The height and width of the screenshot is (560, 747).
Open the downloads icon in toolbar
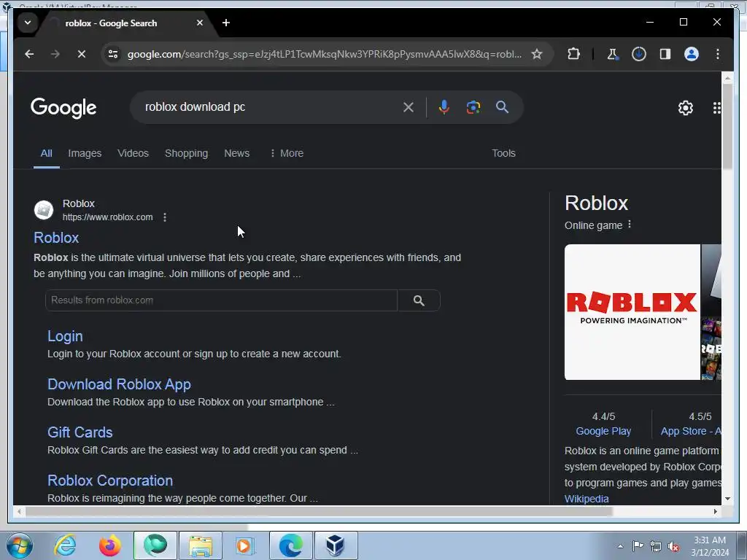pos(639,54)
